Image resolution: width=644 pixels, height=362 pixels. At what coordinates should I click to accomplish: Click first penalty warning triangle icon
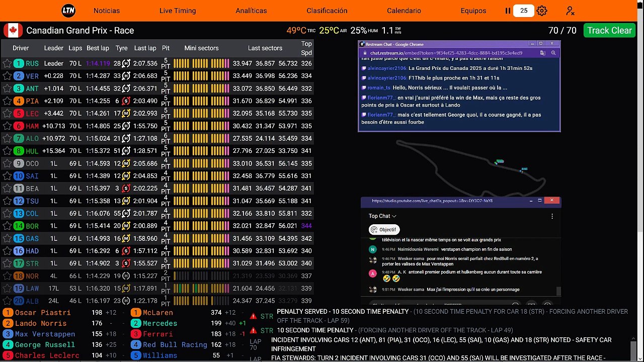point(254,316)
